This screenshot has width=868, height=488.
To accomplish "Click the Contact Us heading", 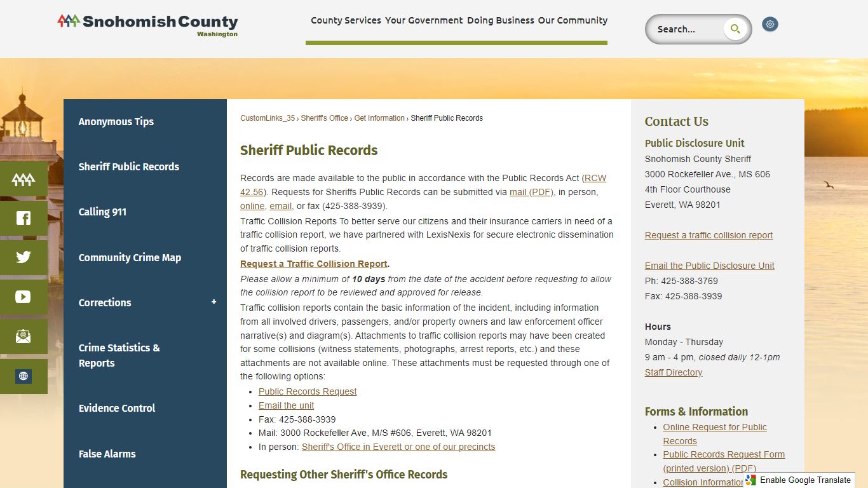I will click(x=676, y=121).
